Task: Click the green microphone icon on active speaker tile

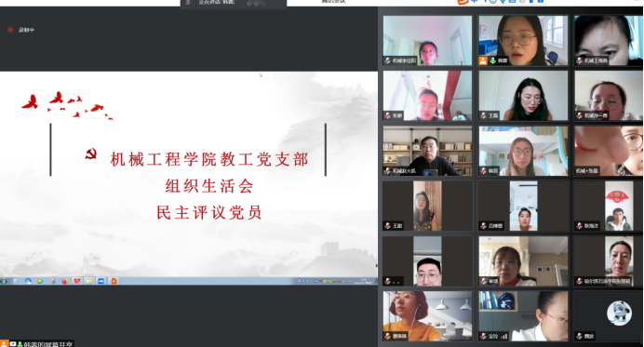Action: pos(492,60)
